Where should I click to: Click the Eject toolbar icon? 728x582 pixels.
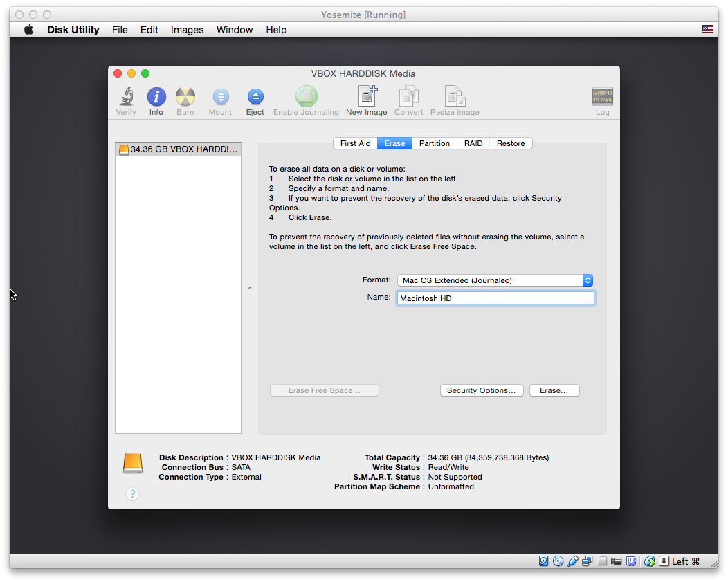[255, 97]
